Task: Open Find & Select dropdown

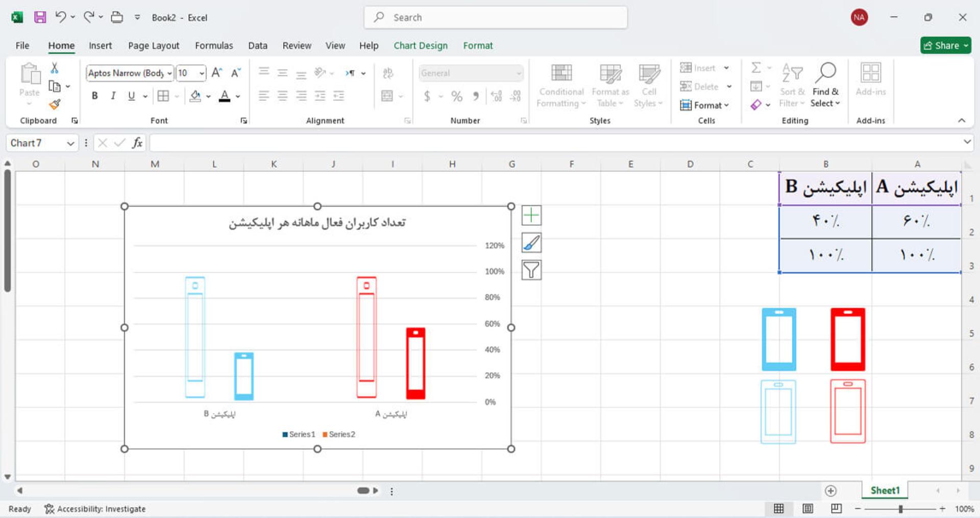Action: click(x=825, y=85)
